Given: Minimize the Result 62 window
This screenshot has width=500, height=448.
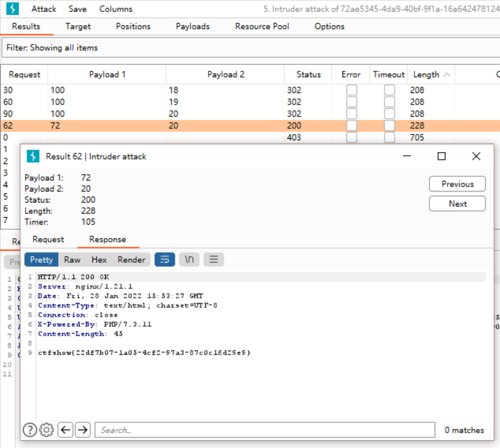Looking at the screenshot, I should coord(407,156).
